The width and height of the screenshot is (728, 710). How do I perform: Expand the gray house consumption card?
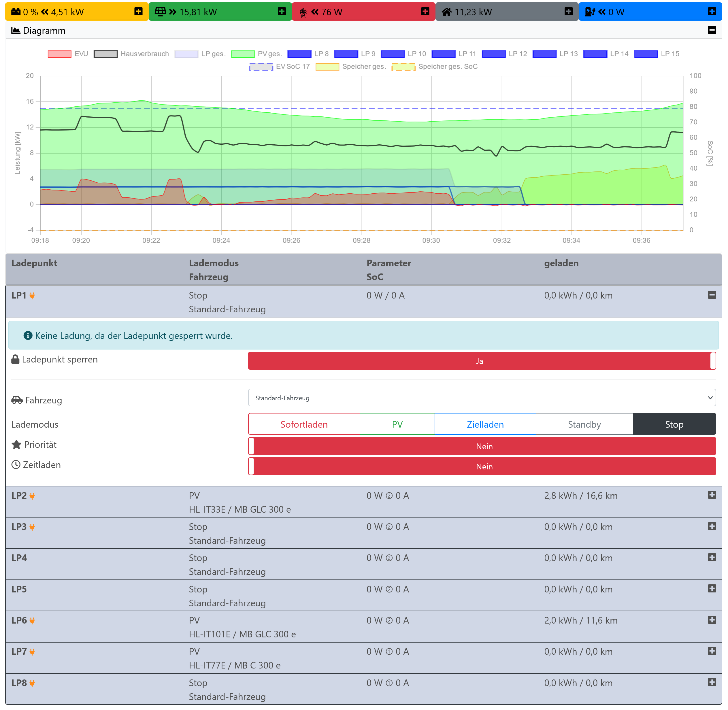tap(568, 12)
